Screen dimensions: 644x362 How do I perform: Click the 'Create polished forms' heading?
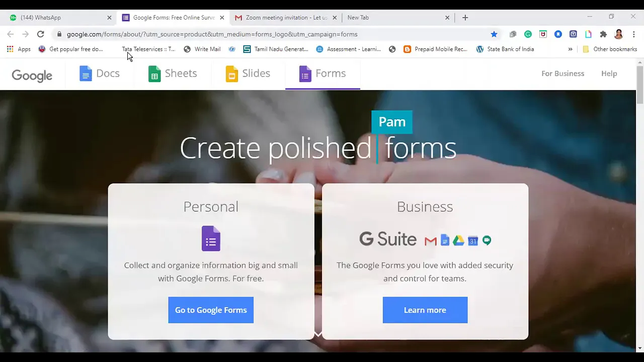pos(318,148)
